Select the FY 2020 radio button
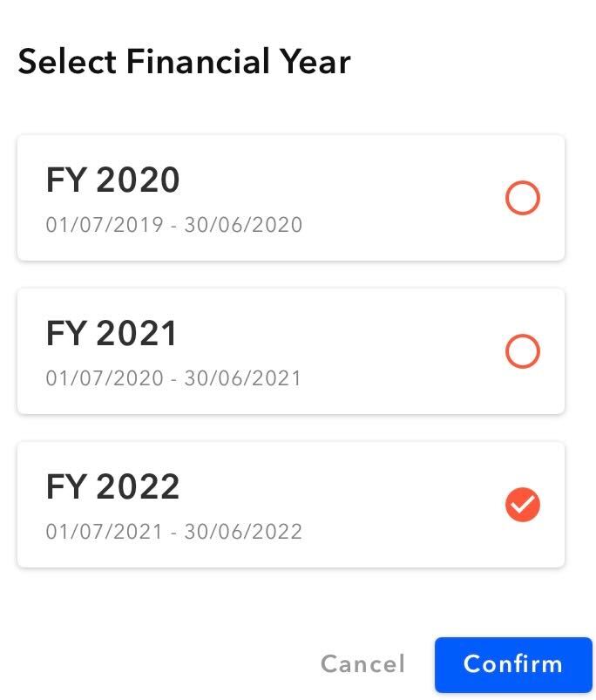This screenshot has width=596, height=700. coord(523,199)
